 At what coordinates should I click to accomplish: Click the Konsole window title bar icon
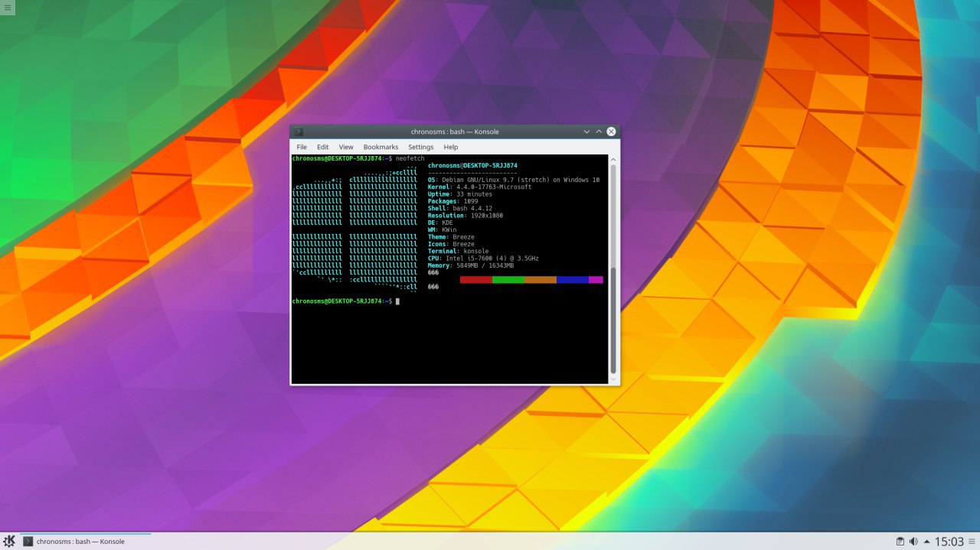(x=299, y=132)
